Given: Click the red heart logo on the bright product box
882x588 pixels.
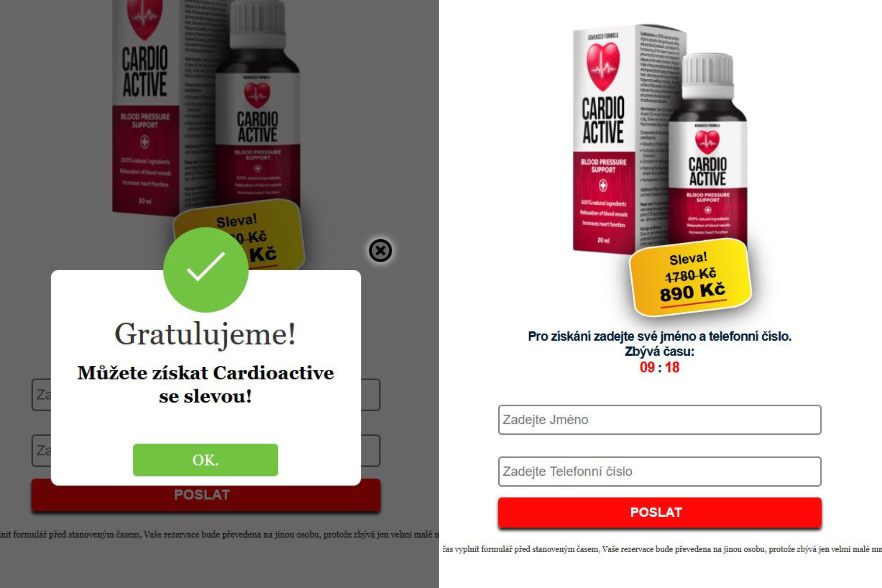Looking at the screenshot, I should pyautogui.click(x=603, y=67).
